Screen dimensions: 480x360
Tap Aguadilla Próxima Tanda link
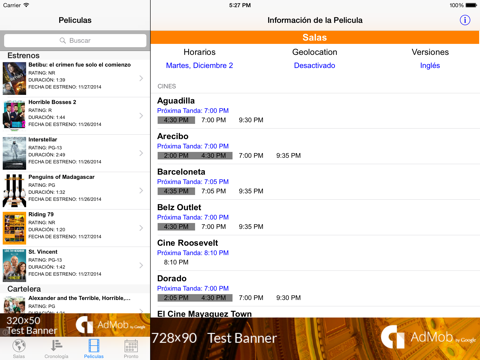(x=193, y=111)
